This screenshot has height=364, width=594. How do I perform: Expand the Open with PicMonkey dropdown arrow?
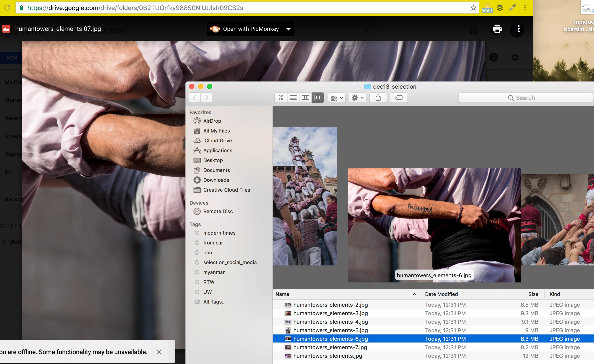(288, 29)
